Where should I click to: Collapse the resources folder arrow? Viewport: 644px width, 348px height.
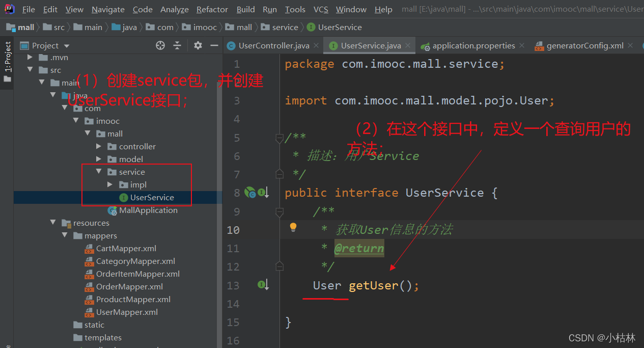(53, 223)
